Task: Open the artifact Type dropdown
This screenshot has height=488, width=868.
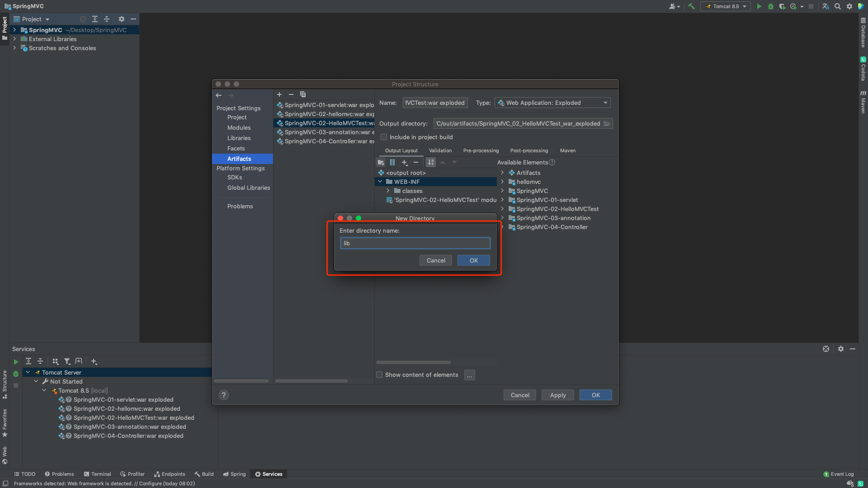Action: coord(552,103)
